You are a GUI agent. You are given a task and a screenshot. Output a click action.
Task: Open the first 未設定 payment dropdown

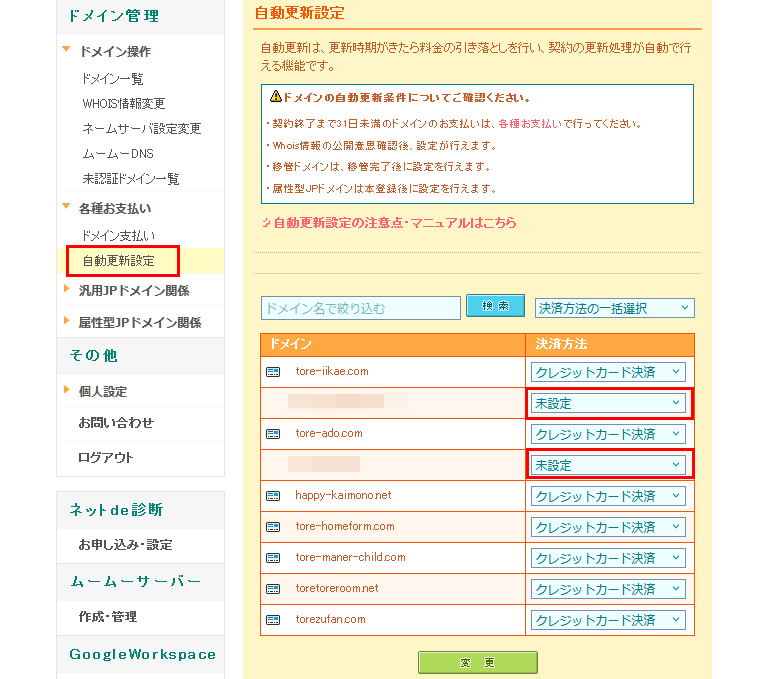(608, 404)
